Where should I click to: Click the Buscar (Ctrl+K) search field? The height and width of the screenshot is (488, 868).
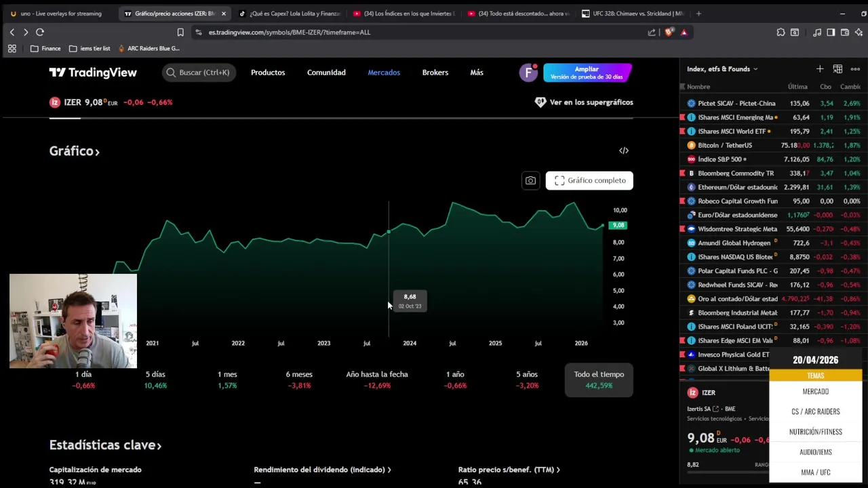click(199, 73)
